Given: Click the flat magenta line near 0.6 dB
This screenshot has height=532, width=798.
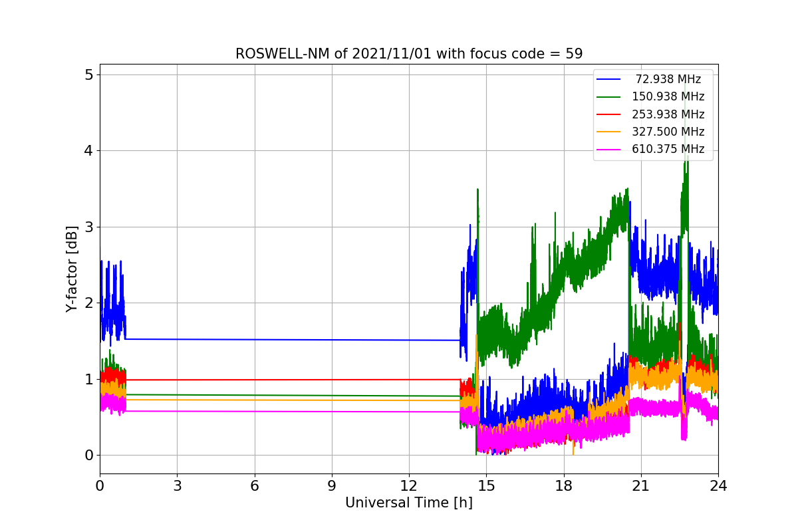Looking at the screenshot, I should click(x=293, y=412).
